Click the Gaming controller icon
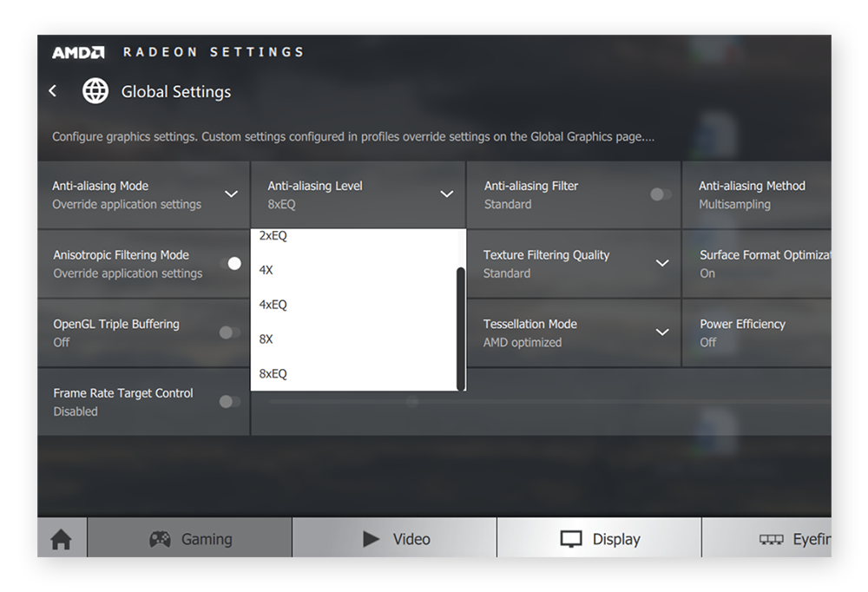 tap(160, 539)
